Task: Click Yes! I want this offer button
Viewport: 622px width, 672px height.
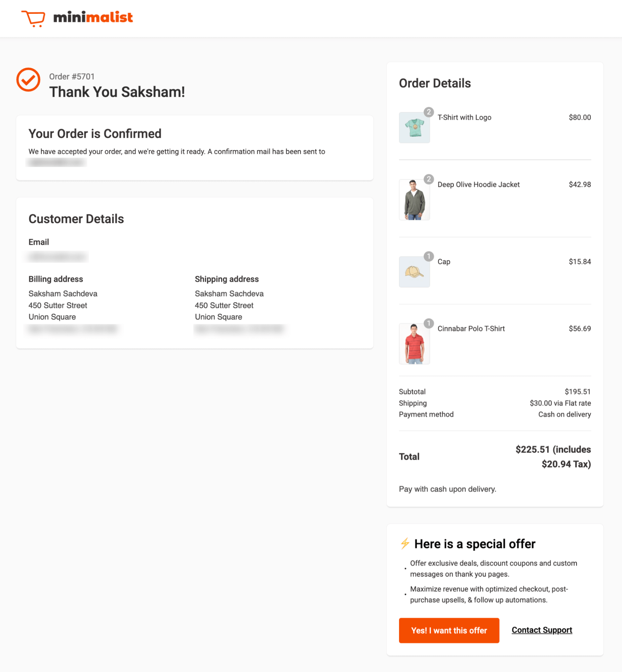Action: 449,630
